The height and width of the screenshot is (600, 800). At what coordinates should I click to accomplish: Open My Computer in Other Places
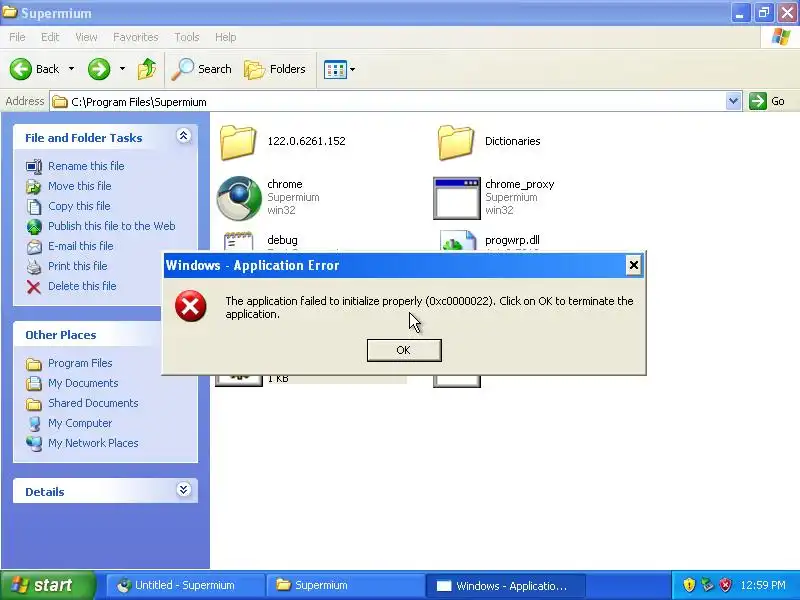tap(80, 423)
